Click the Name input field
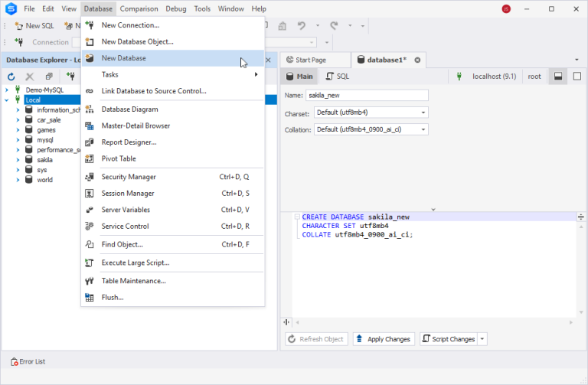This screenshot has height=385, width=588. point(366,96)
